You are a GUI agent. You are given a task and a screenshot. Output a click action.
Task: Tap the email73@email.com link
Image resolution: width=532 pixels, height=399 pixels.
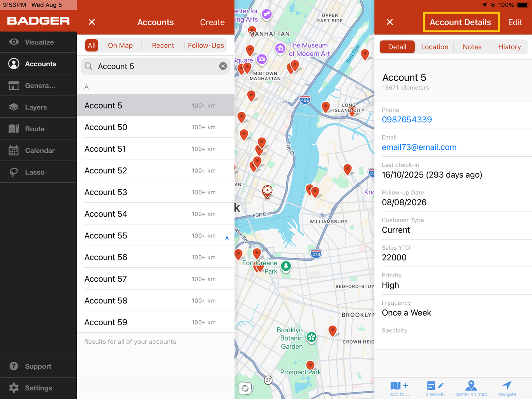[419, 147]
